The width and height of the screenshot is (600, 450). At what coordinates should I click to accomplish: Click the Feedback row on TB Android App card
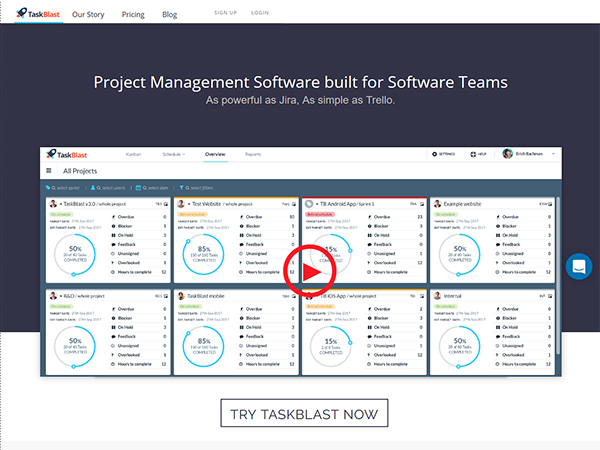click(x=395, y=245)
